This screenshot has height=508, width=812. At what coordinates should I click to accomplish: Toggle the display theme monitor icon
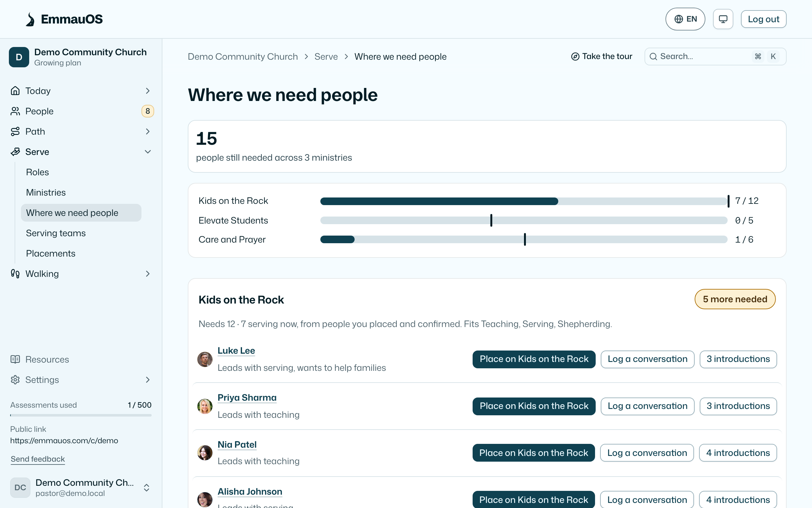(x=723, y=19)
